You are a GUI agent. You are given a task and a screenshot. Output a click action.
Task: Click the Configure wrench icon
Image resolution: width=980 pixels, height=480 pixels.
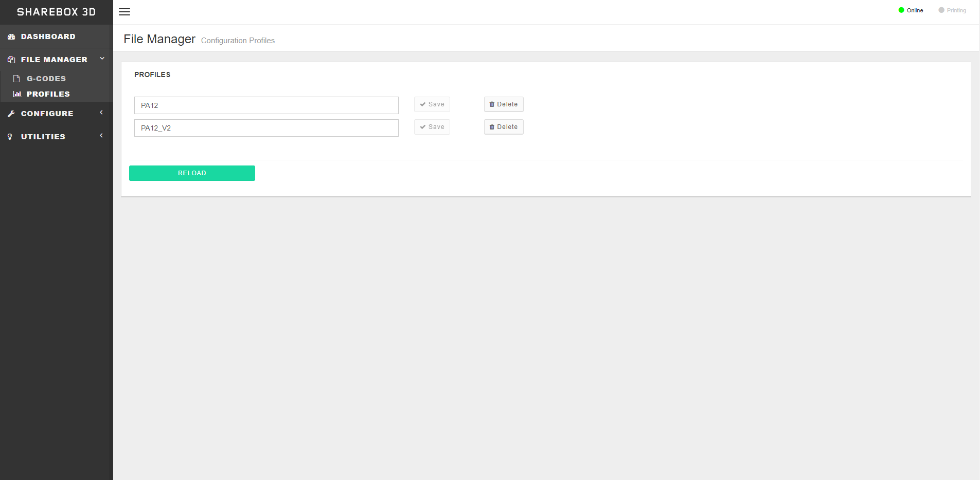click(11, 114)
